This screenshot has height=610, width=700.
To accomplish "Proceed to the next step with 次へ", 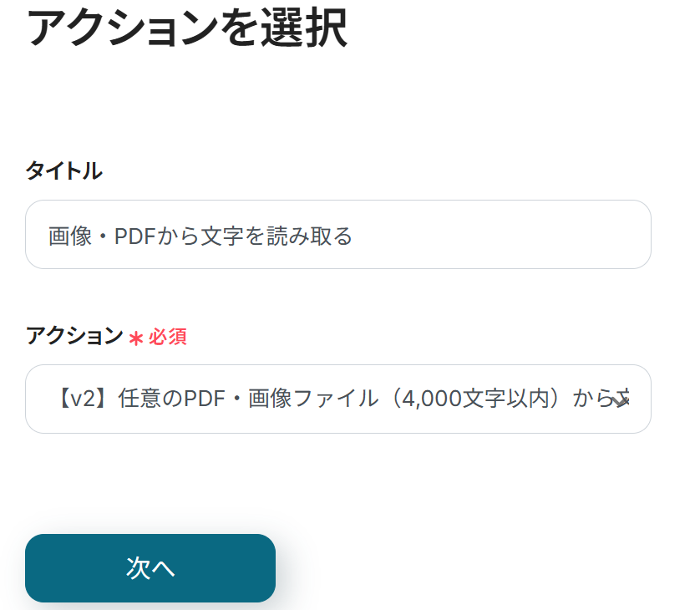I will [150, 568].
